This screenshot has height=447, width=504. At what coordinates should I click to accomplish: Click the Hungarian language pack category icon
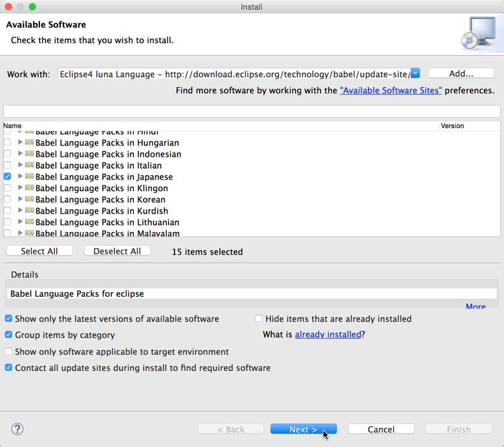pyautogui.click(x=29, y=142)
